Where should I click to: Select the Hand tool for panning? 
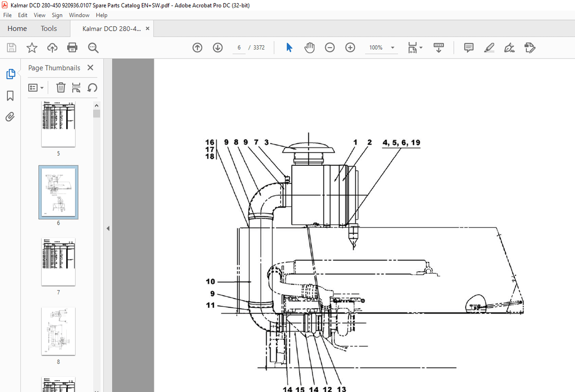(309, 47)
